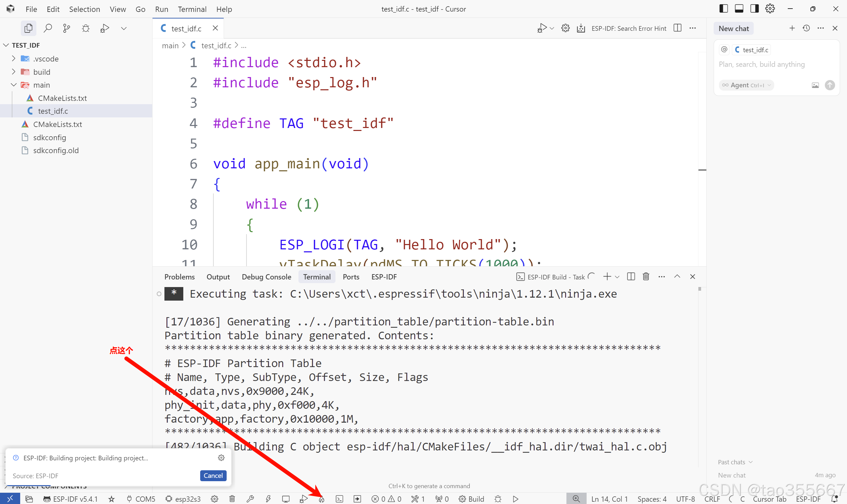This screenshot has height=504, width=847.
Task: Click the build project wrench icon
Action: pos(250,499)
